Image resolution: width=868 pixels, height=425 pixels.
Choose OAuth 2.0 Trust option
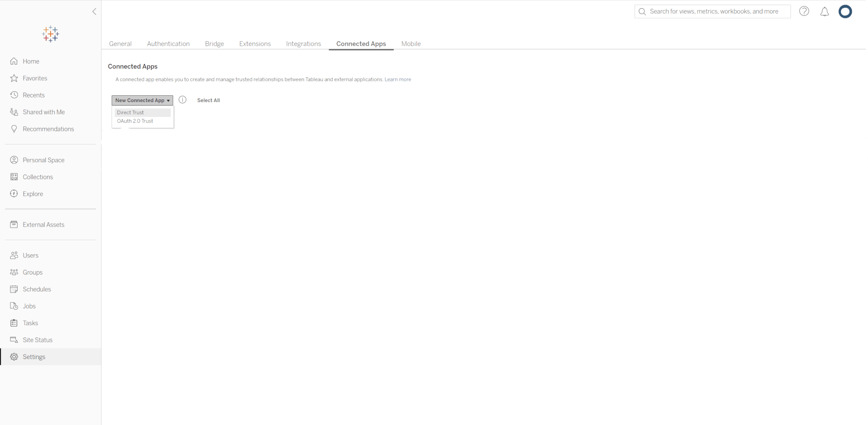tap(135, 121)
